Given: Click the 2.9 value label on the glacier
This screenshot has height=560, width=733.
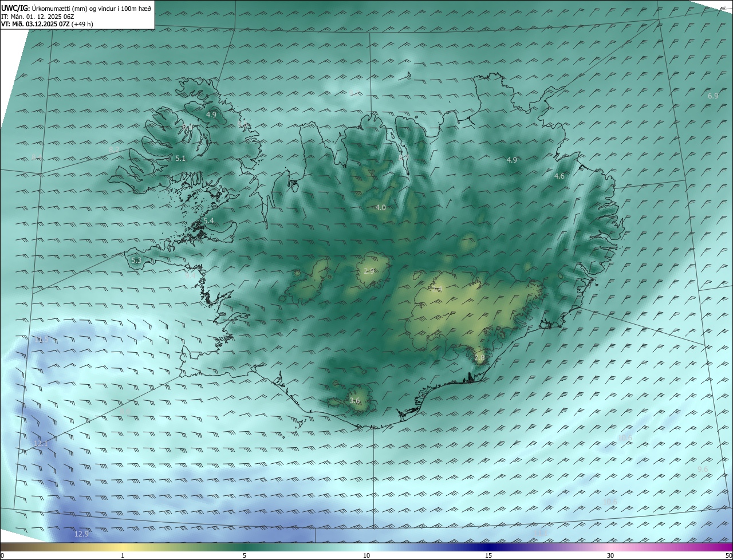Looking at the screenshot, I should pos(369,271).
